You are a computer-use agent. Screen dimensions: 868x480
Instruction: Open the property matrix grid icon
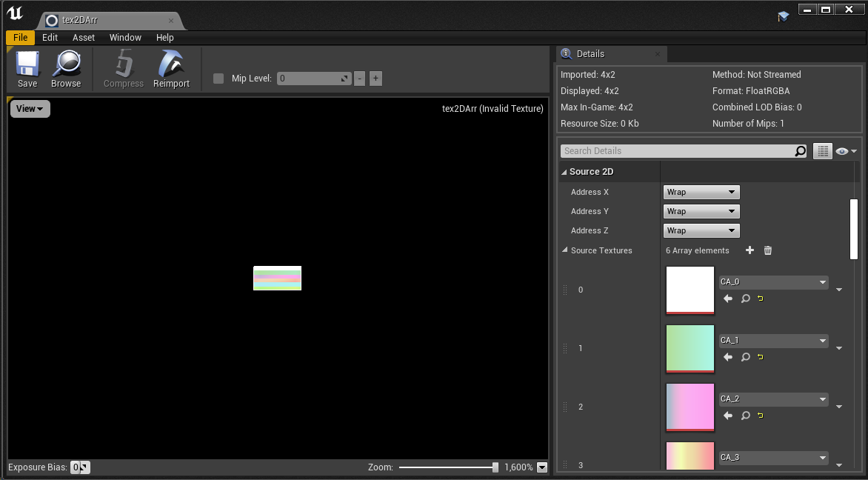pyautogui.click(x=822, y=150)
